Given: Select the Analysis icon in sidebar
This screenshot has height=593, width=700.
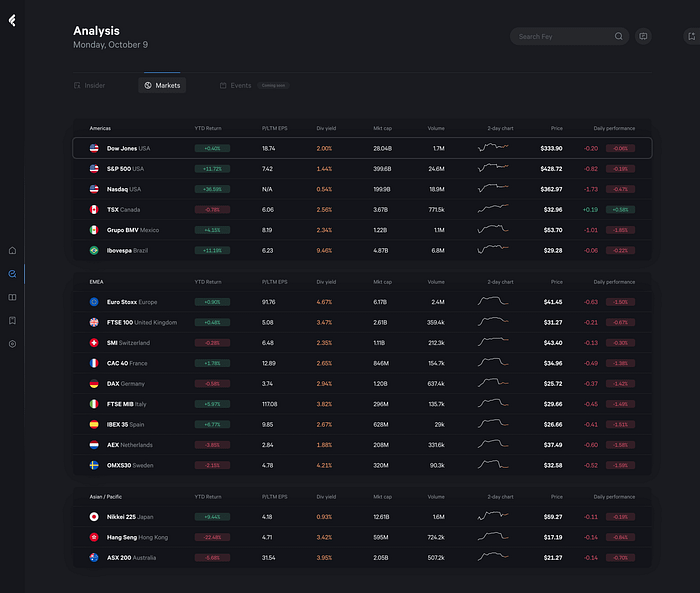Looking at the screenshot, I should 12,274.
